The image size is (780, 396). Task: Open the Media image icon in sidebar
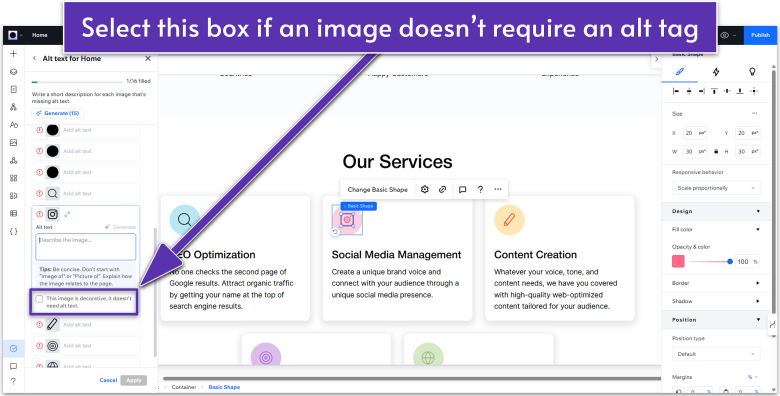(x=13, y=143)
